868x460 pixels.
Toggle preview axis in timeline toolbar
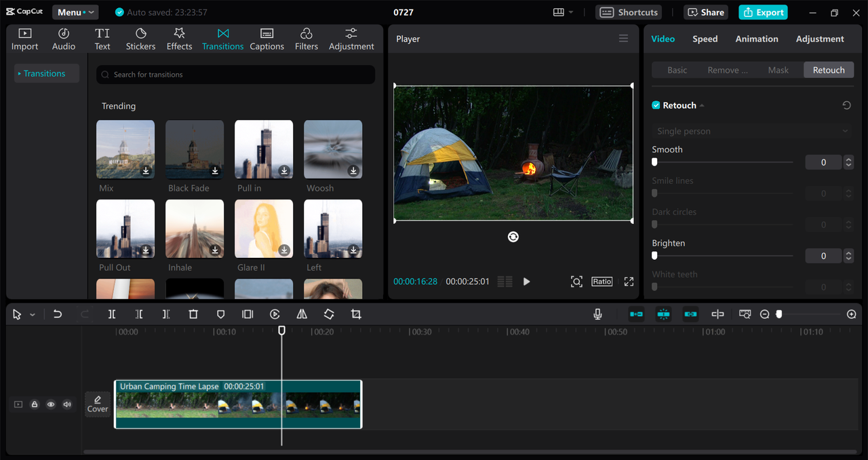click(717, 314)
